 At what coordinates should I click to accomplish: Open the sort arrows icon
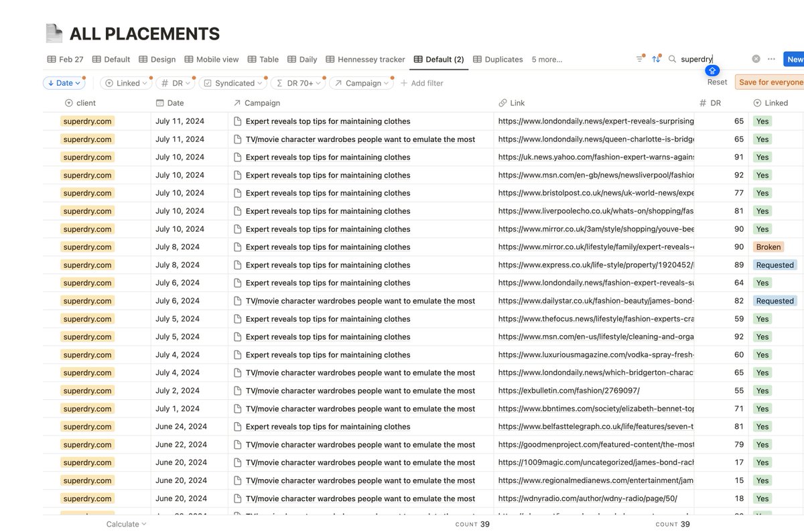[656, 59]
